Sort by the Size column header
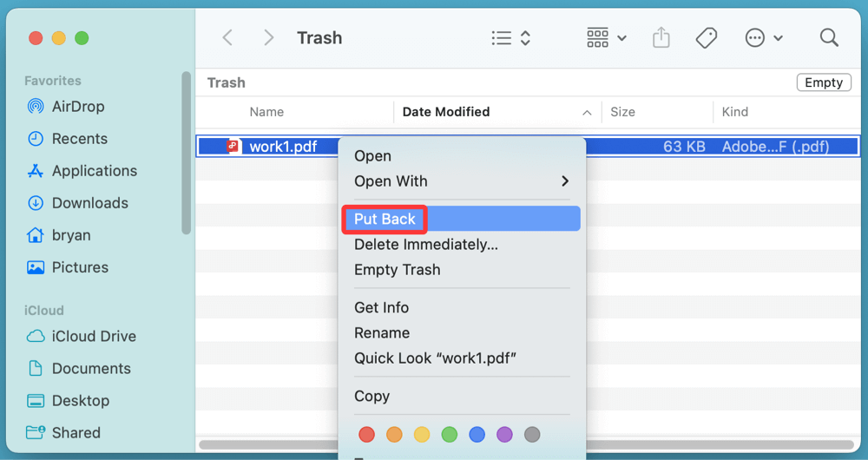868x460 pixels. tap(622, 112)
